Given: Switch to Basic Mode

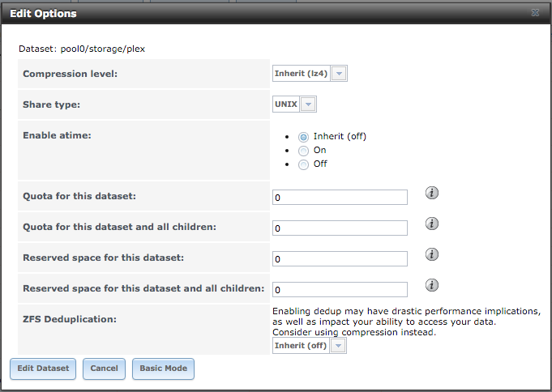Looking at the screenshot, I should [x=164, y=369].
